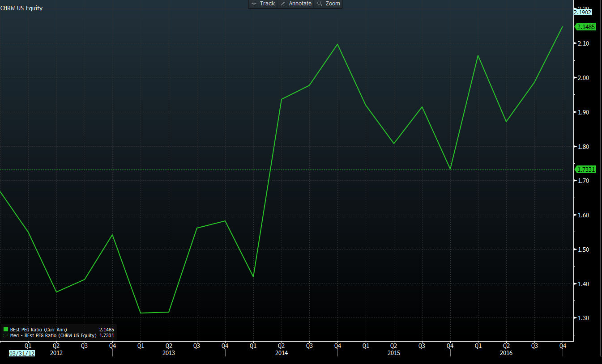Click the Q2 label above 2012

tap(56, 346)
